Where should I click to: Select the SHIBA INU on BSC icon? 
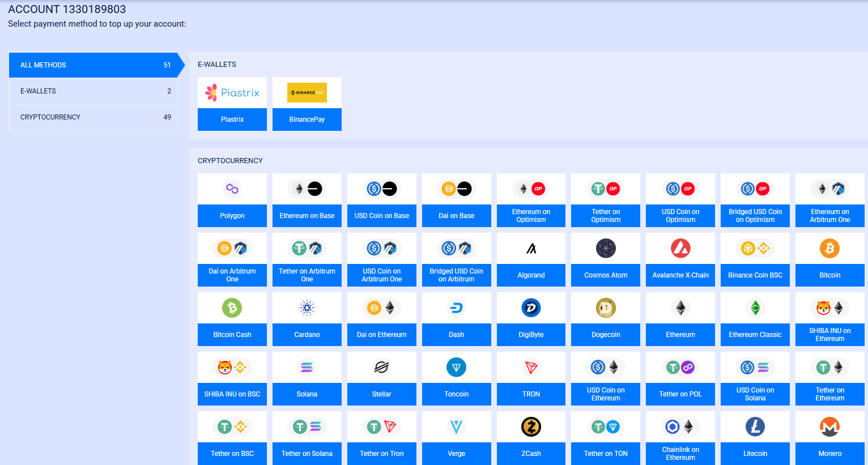[232, 367]
